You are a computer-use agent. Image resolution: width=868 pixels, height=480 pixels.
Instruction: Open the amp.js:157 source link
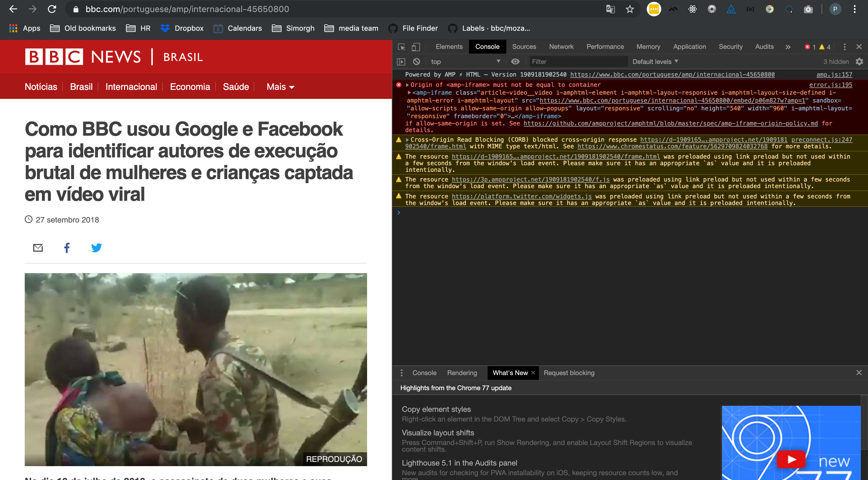pos(834,74)
